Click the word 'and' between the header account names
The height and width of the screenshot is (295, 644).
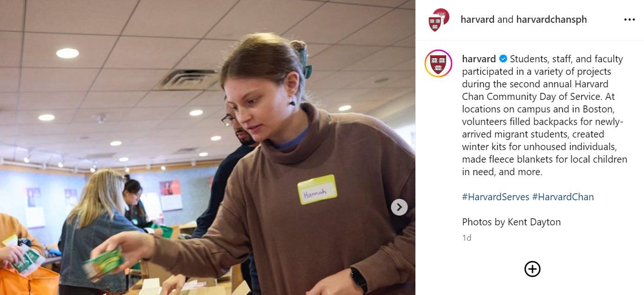tap(505, 20)
